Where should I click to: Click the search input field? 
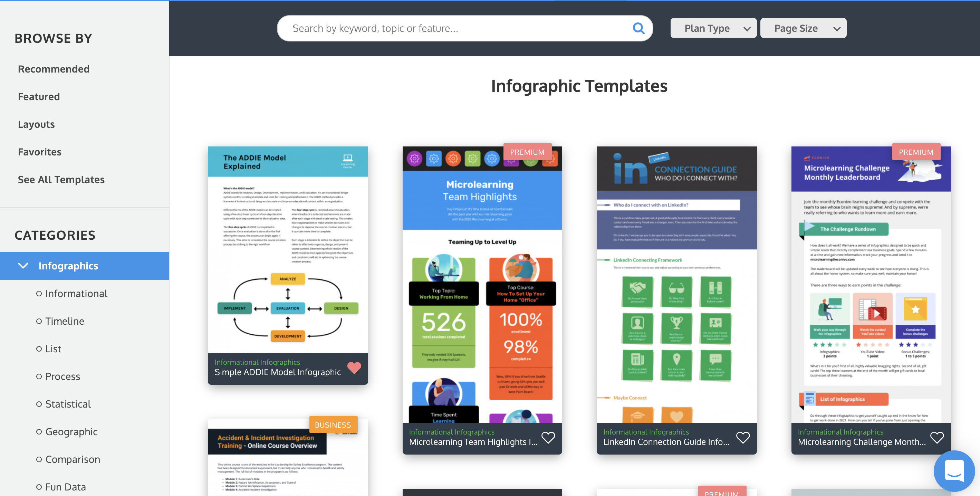click(x=465, y=27)
